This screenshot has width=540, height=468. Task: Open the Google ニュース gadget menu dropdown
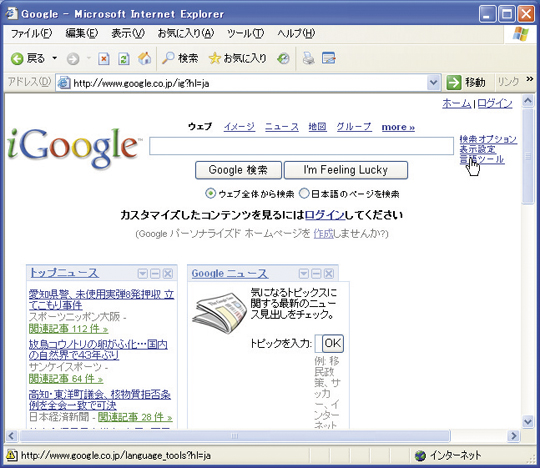point(303,274)
